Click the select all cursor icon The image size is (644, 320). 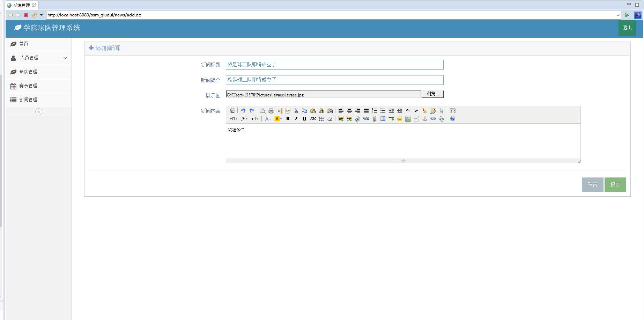(442, 111)
